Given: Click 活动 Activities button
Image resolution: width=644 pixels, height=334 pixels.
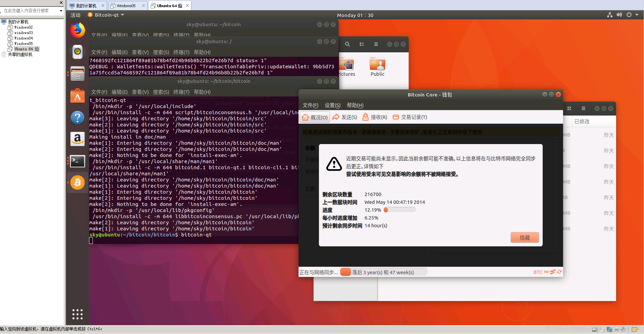Looking at the screenshot, I should click(75, 15).
